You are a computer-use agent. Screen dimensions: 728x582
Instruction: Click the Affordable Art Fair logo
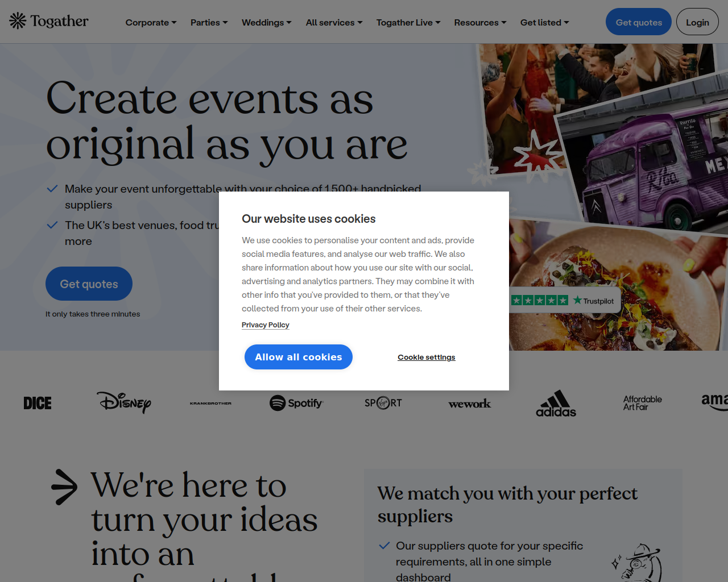pos(643,403)
